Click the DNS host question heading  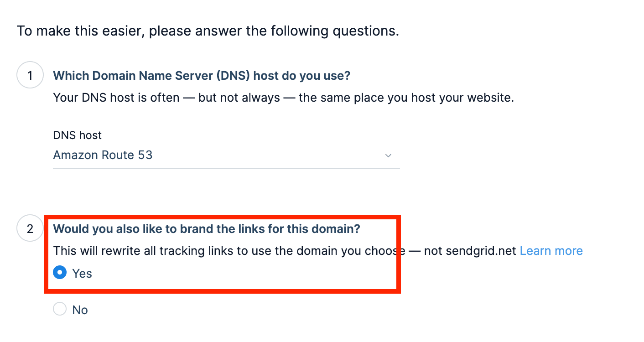(202, 75)
